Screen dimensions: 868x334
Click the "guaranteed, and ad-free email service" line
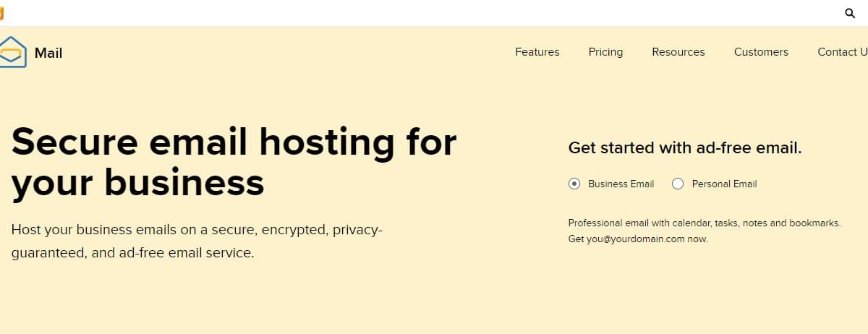pyautogui.click(x=133, y=254)
